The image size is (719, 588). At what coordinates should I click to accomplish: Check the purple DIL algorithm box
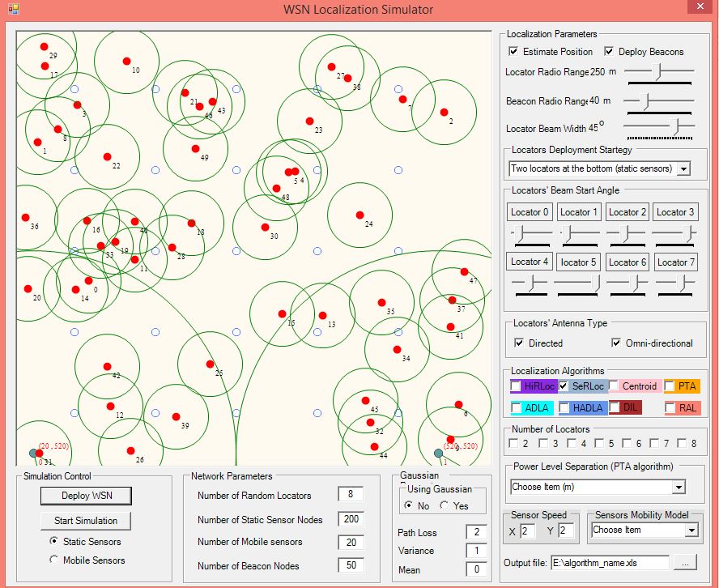(615, 407)
